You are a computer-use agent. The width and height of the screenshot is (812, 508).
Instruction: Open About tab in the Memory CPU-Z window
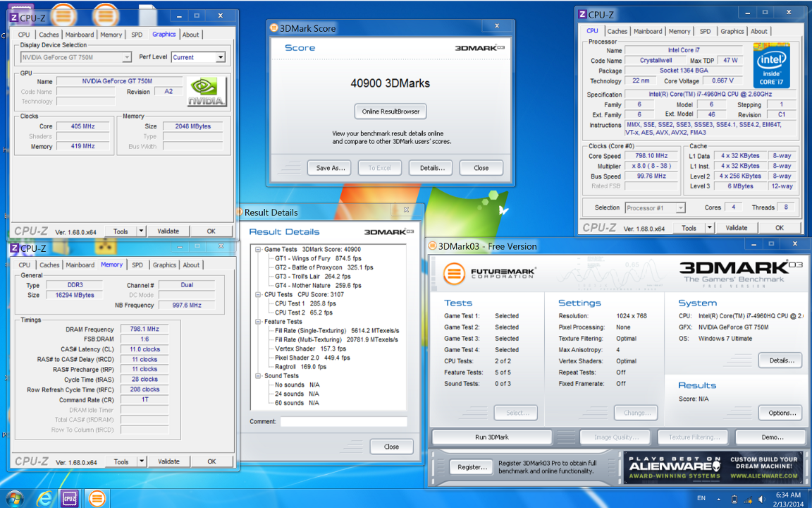tap(191, 265)
